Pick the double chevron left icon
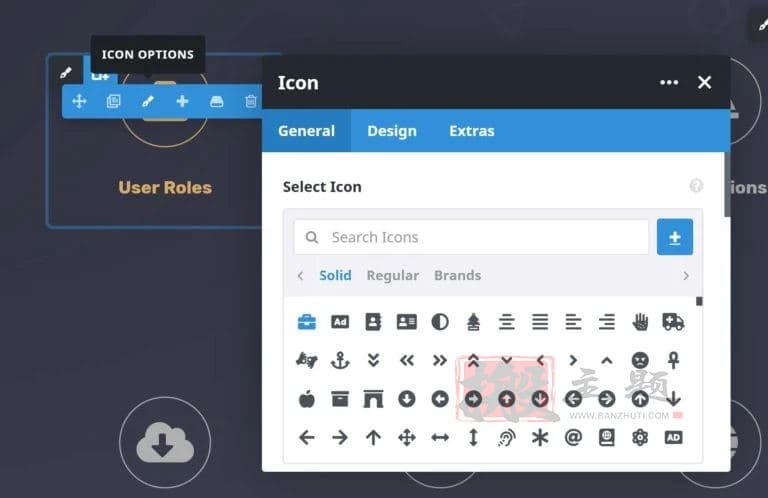 (x=407, y=360)
